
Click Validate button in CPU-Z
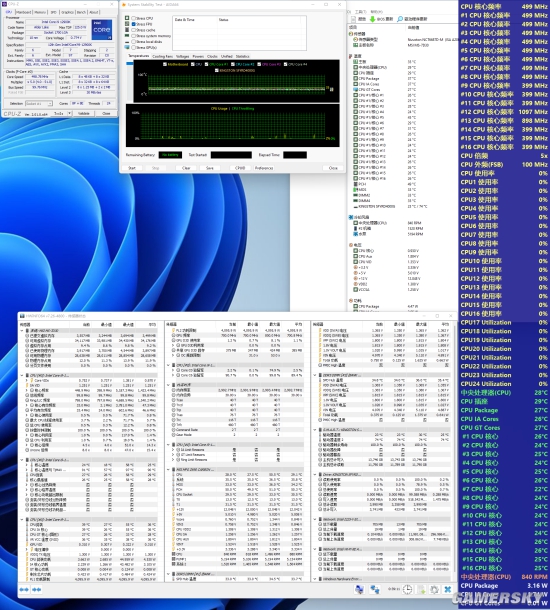click(x=84, y=113)
